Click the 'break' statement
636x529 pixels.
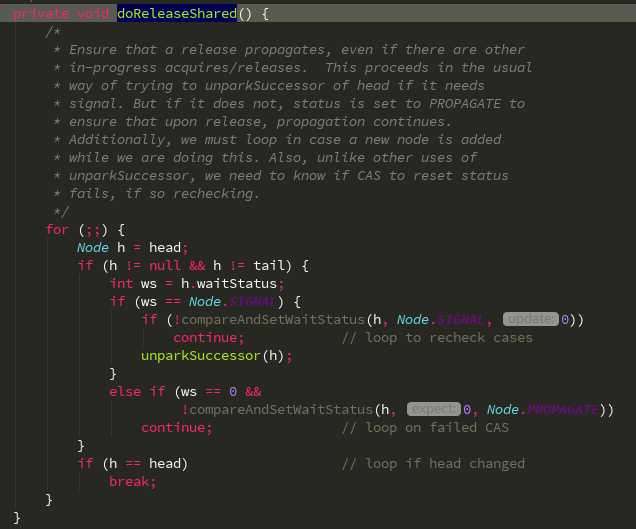click(129, 482)
